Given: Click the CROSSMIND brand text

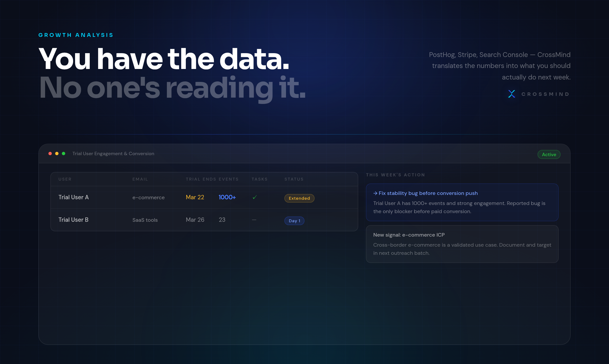Looking at the screenshot, I should [545, 94].
